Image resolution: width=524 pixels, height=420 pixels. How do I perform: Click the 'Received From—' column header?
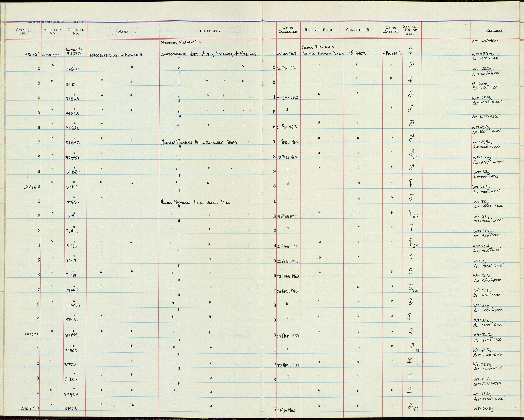tap(320, 30)
